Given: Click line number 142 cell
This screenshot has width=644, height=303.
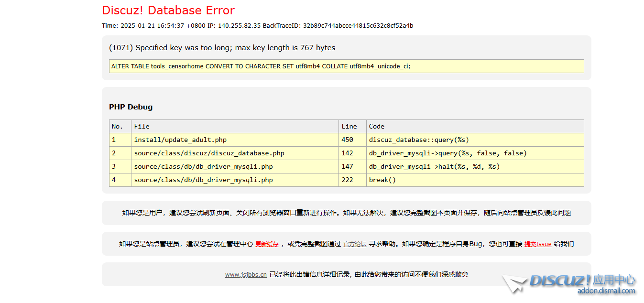Looking at the screenshot, I should tap(352, 153).
